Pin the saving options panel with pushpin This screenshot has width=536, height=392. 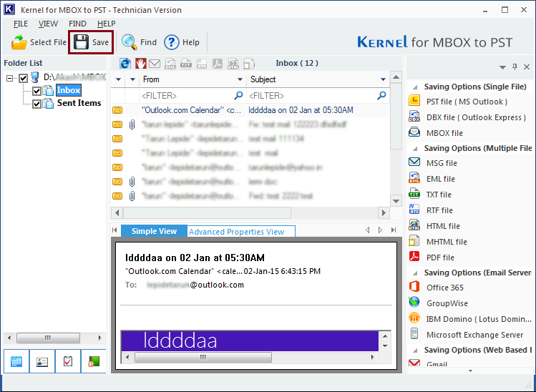coord(515,67)
